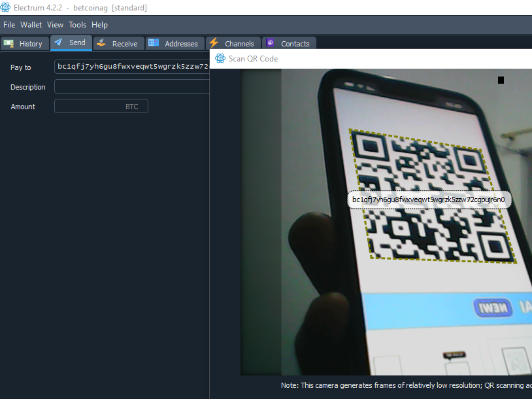This screenshot has height=399, width=532.
Task: Open the Channels tab
Action: click(233, 43)
